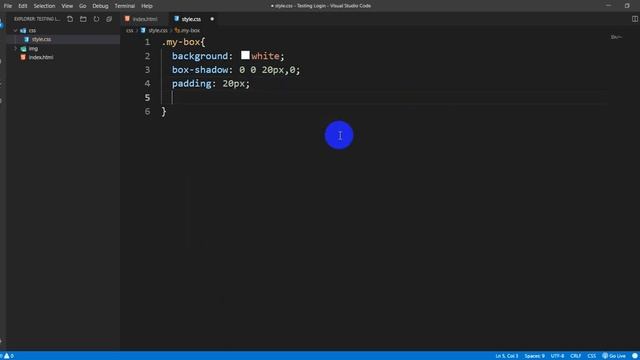Change line endings via CRLF
Viewport: 640px width, 360px height.
576,356
